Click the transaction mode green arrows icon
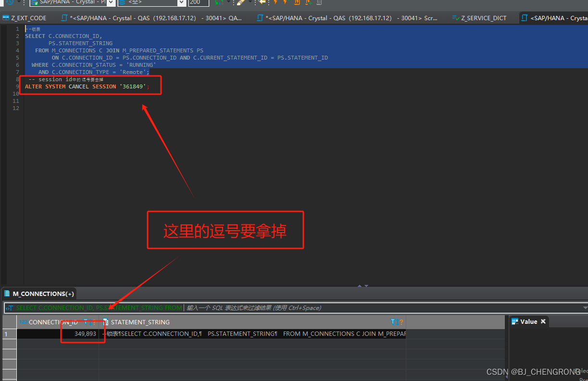 (219, 2)
